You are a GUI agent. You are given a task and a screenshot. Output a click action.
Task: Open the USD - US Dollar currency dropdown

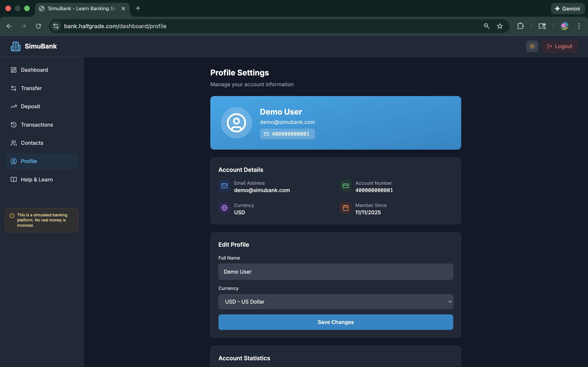point(335,302)
